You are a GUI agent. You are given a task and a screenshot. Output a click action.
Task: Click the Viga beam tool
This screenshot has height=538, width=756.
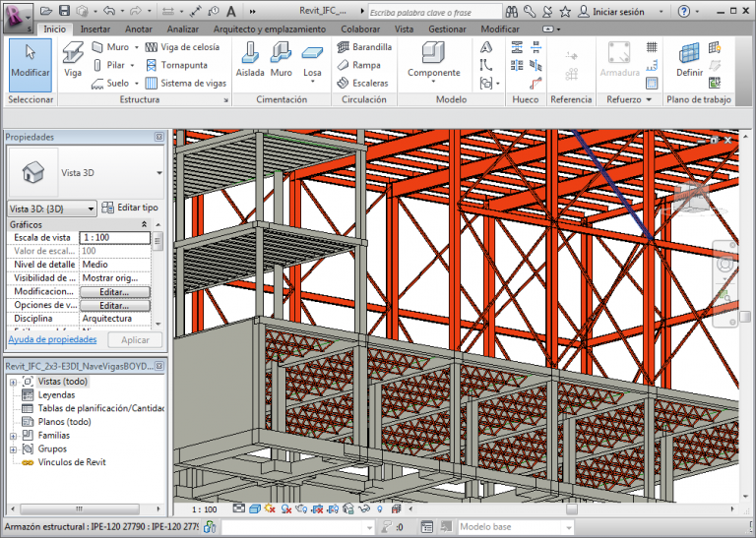(x=73, y=61)
